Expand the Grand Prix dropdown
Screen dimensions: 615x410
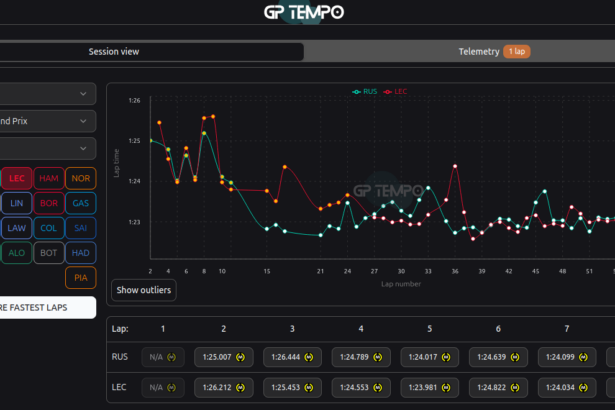[x=47, y=121]
